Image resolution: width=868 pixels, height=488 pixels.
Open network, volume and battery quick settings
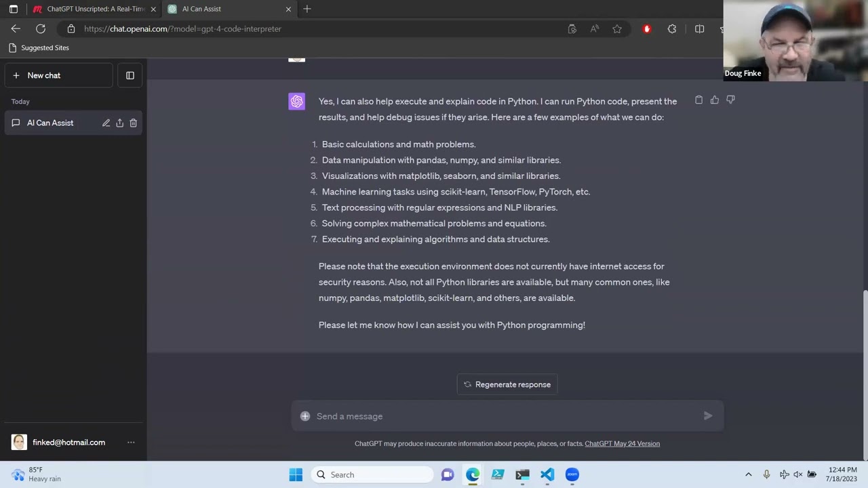[x=798, y=474]
